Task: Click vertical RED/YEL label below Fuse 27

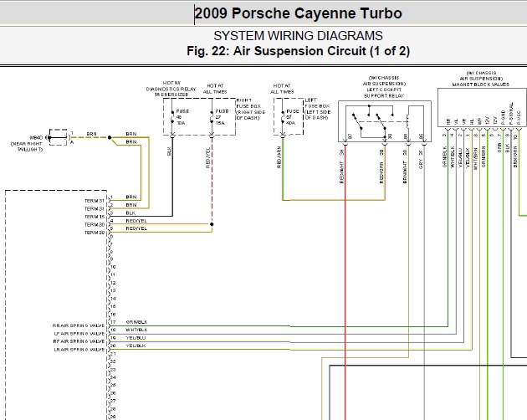Action: [x=208, y=157]
